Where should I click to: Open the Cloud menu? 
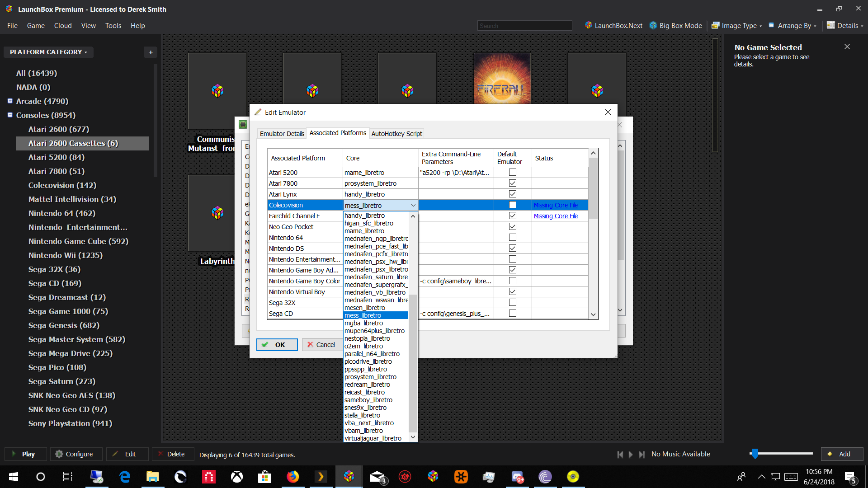click(63, 26)
